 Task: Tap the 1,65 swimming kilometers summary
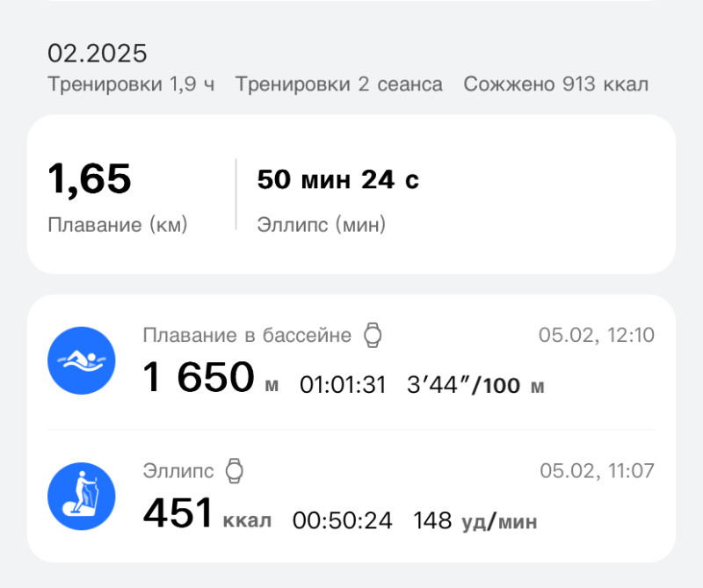[90, 178]
